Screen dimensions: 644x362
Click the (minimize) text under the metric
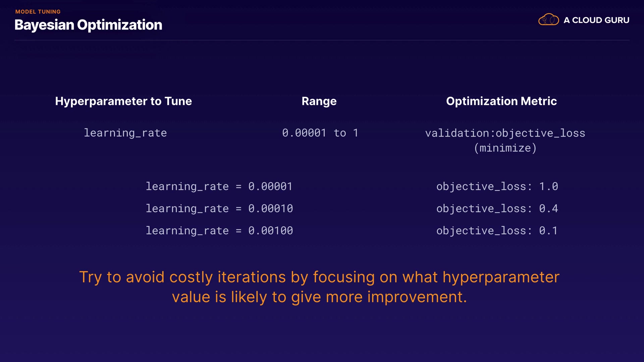[505, 148]
